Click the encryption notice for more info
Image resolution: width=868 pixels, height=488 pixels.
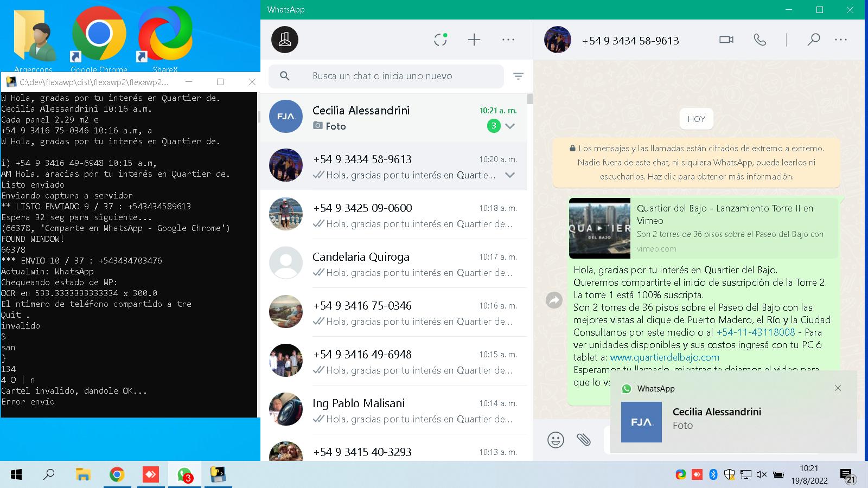[x=696, y=162]
